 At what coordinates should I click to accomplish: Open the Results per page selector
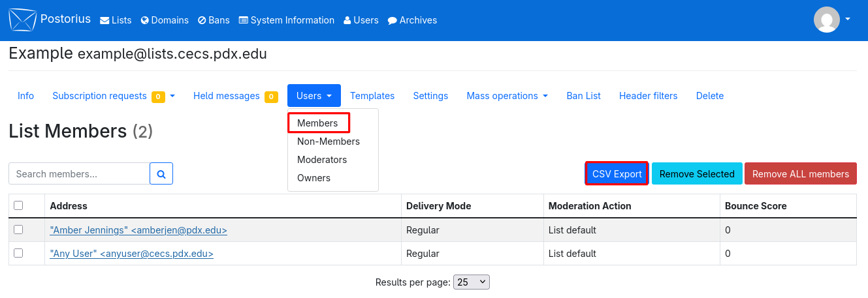tap(471, 282)
